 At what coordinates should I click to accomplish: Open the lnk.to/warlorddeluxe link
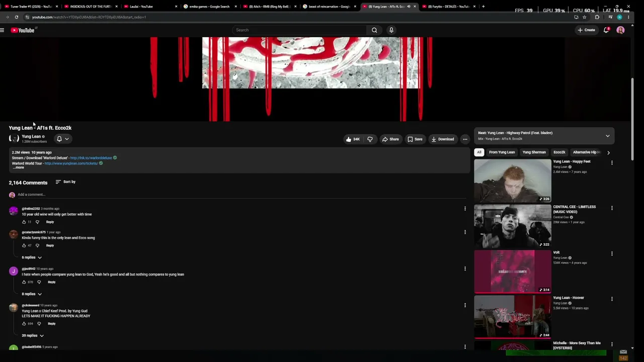coord(91,158)
